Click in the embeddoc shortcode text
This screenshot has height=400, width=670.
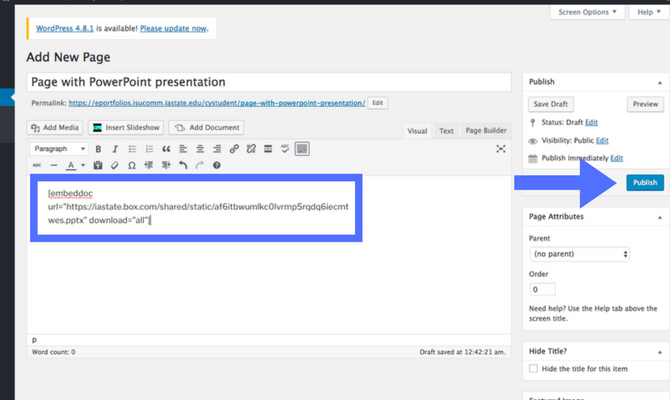click(x=198, y=207)
